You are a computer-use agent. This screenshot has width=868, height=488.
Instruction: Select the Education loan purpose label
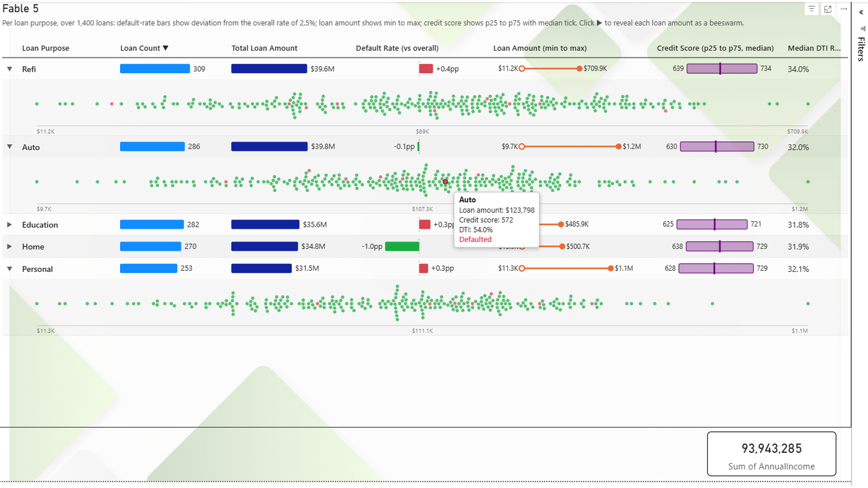40,225
